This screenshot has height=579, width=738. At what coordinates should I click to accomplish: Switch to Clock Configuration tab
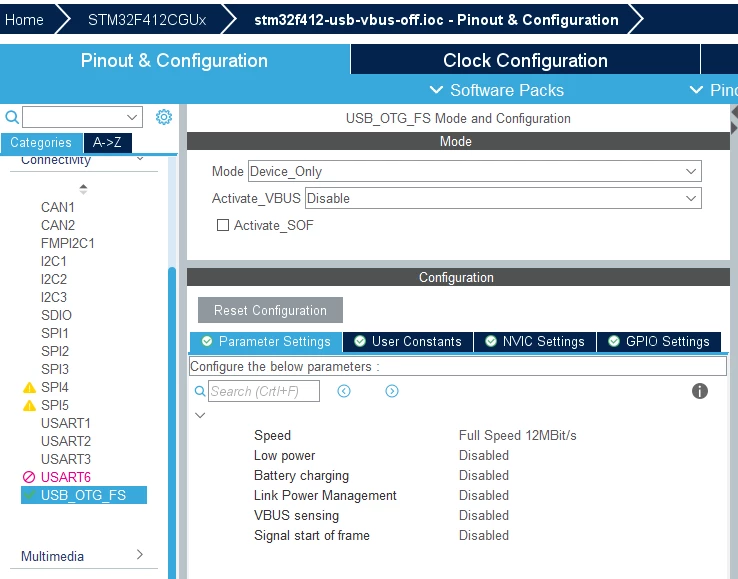(x=525, y=60)
